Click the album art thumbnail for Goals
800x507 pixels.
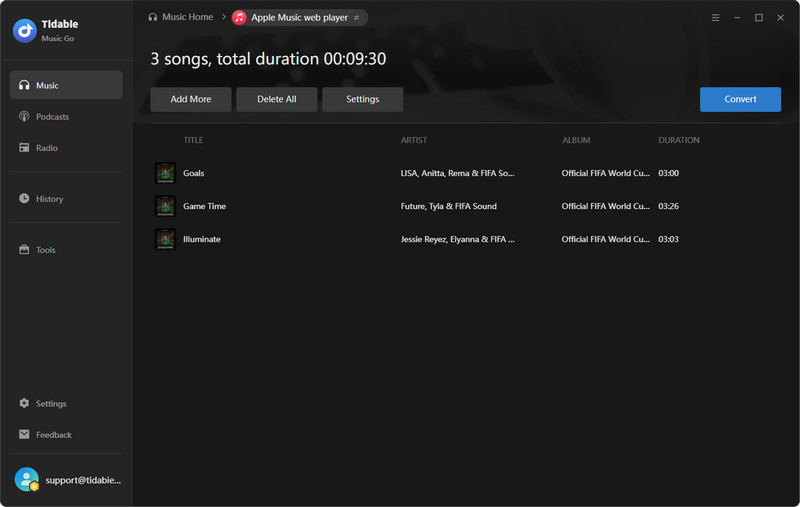tap(165, 173)
